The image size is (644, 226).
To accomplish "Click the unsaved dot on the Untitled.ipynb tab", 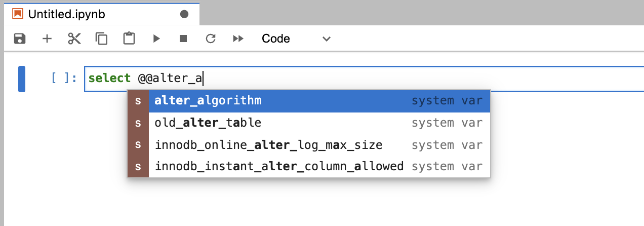I will [x=184, y=14].
